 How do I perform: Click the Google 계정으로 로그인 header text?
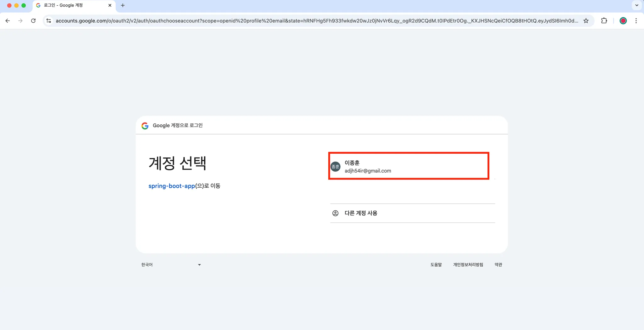pos(178,125)
